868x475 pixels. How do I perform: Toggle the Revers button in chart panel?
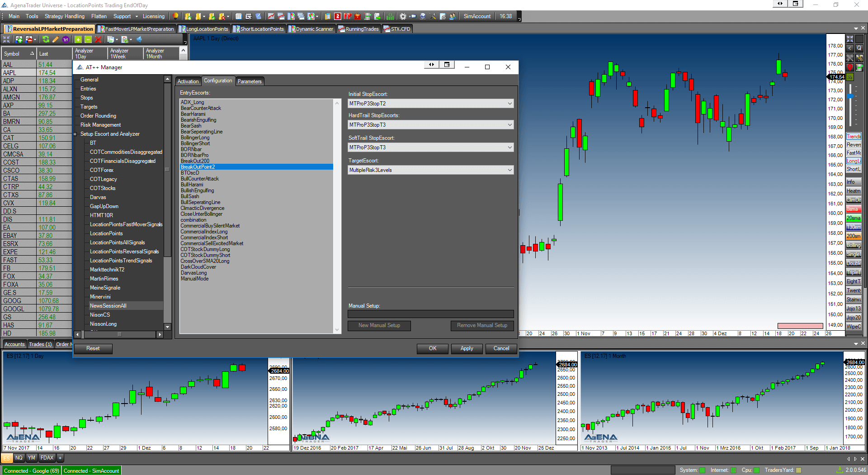click(x=854, y=145)
